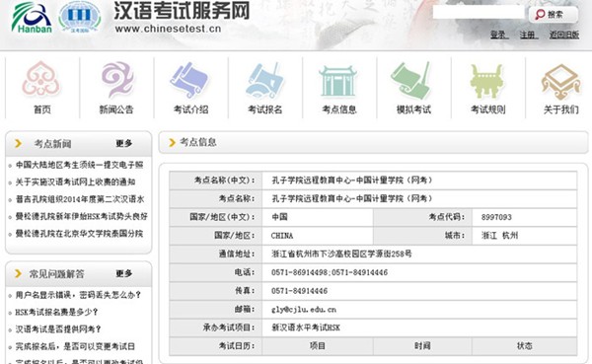Click the 时间 column header

(422, 346)
